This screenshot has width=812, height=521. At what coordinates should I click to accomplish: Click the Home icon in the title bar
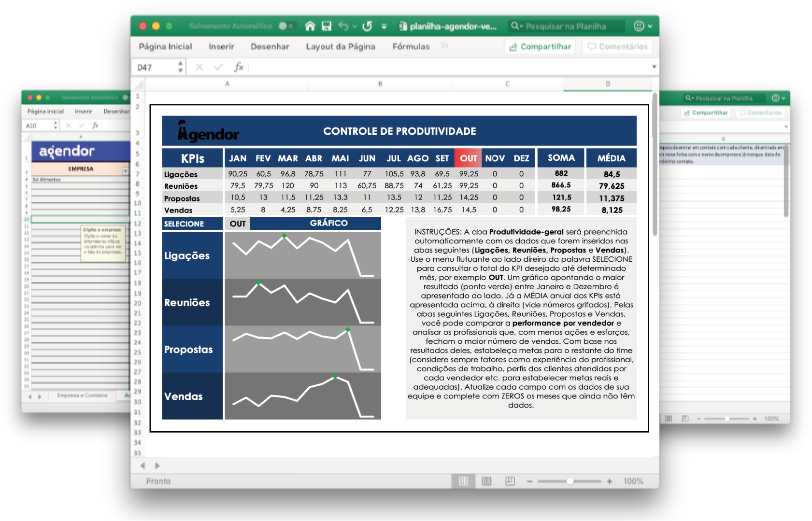310,26
